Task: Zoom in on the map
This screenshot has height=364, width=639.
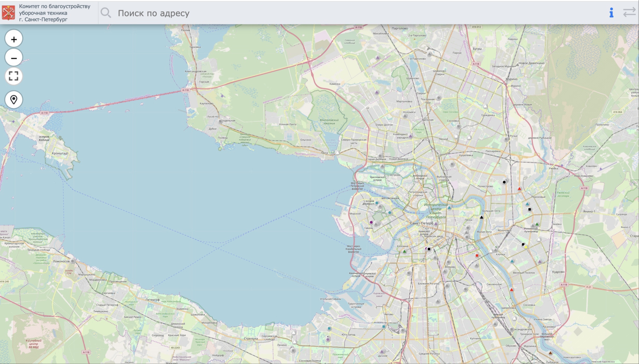Action: pyautogui.click(x=14, y=39)
